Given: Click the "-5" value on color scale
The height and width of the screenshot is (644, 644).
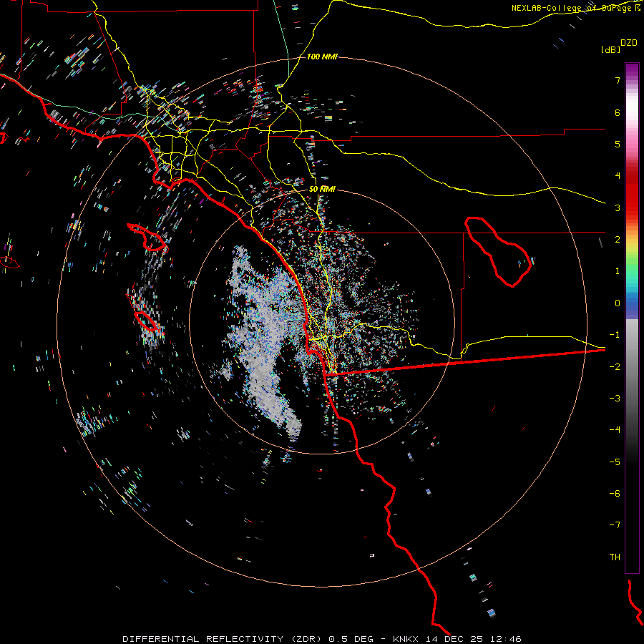Looking at the screenshot, I should point(615,462).
